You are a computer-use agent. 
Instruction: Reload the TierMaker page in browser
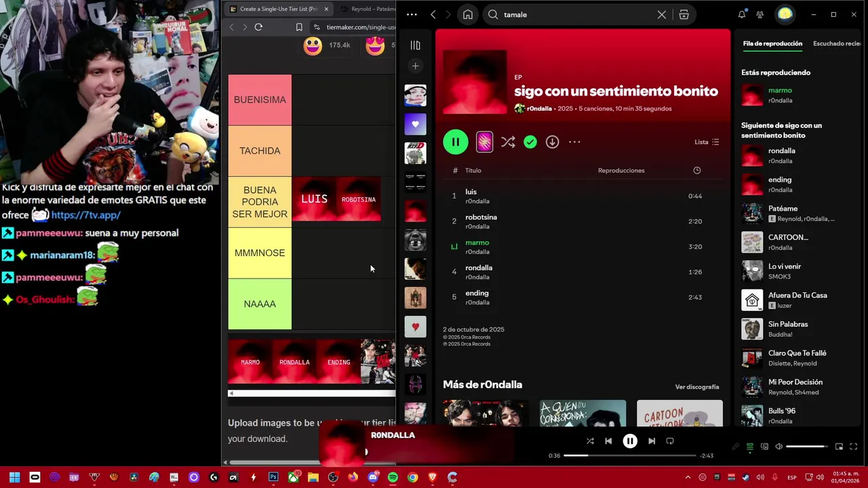[258, 27]
